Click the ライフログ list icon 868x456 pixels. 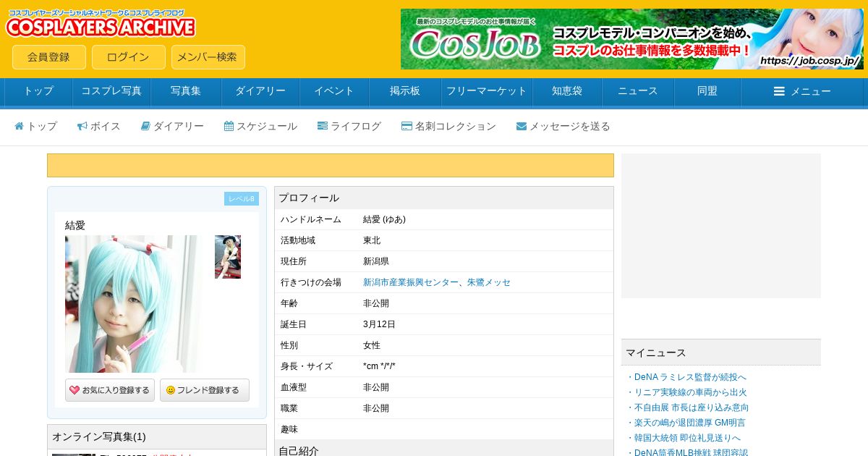click(323, 126)
